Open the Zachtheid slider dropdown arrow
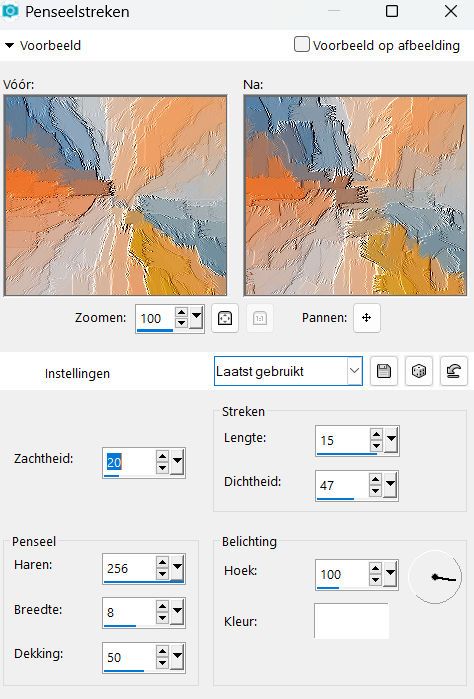This screenshot has height=699, width=474. pyautogui.click(x=177, y=462)
